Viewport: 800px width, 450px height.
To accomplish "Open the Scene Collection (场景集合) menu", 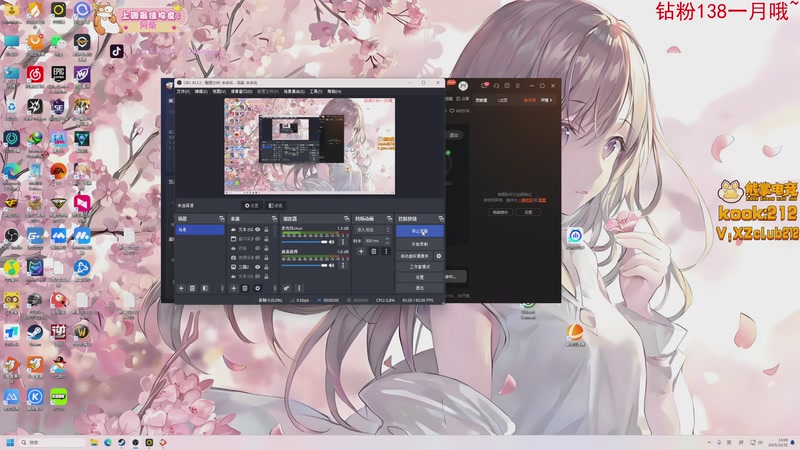I will tap(294, 91).
